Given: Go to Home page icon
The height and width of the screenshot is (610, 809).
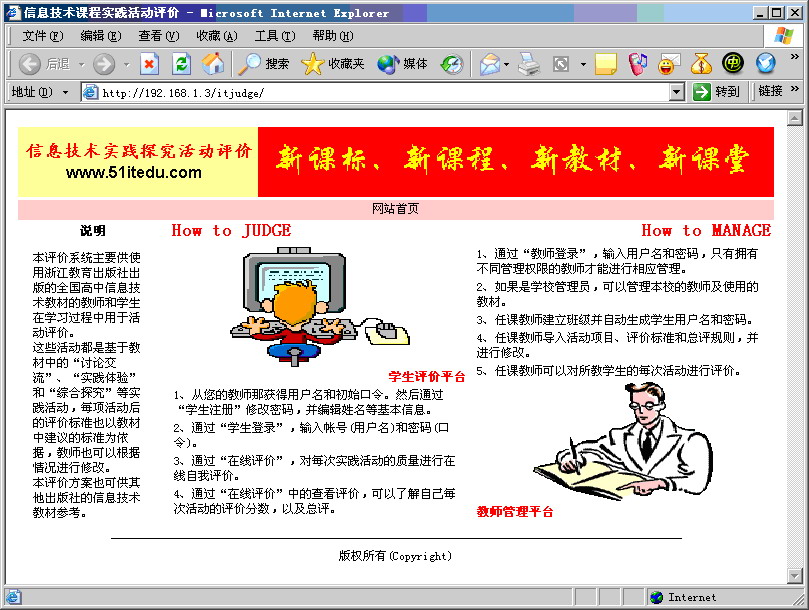Looking at the screenshot, I should (213, 64).
